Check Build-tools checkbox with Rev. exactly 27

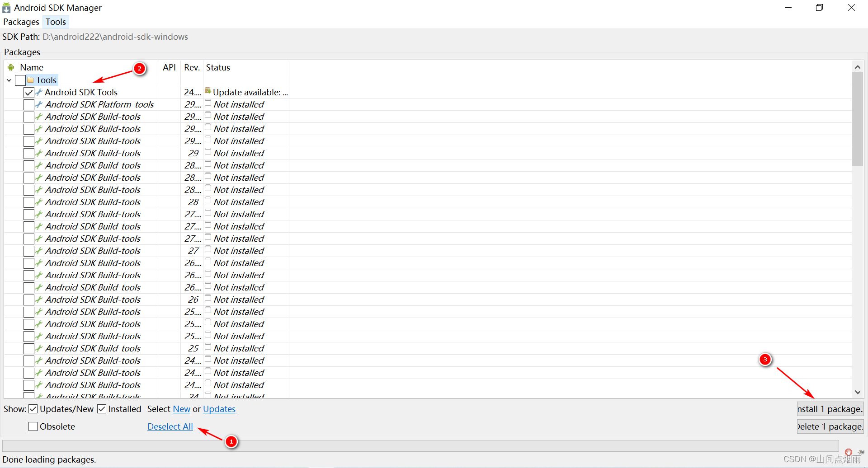pyautogui.click(x=29, y=251)
